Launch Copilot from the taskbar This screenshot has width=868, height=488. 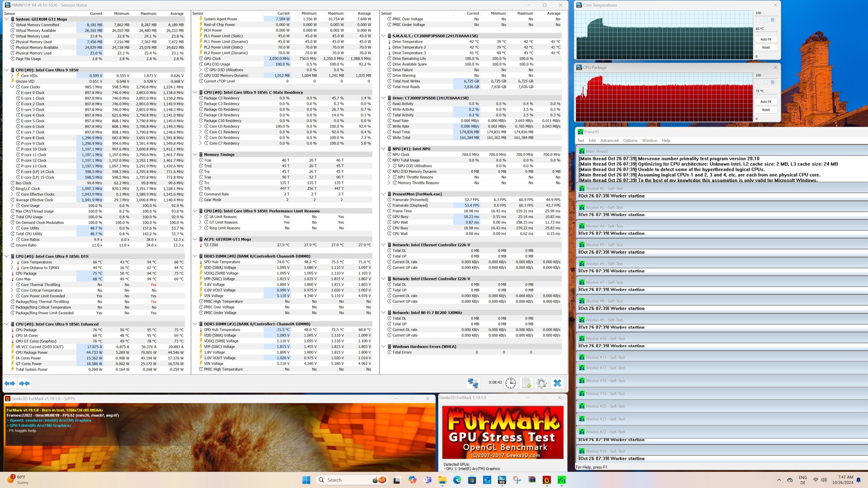coord(412,480)
